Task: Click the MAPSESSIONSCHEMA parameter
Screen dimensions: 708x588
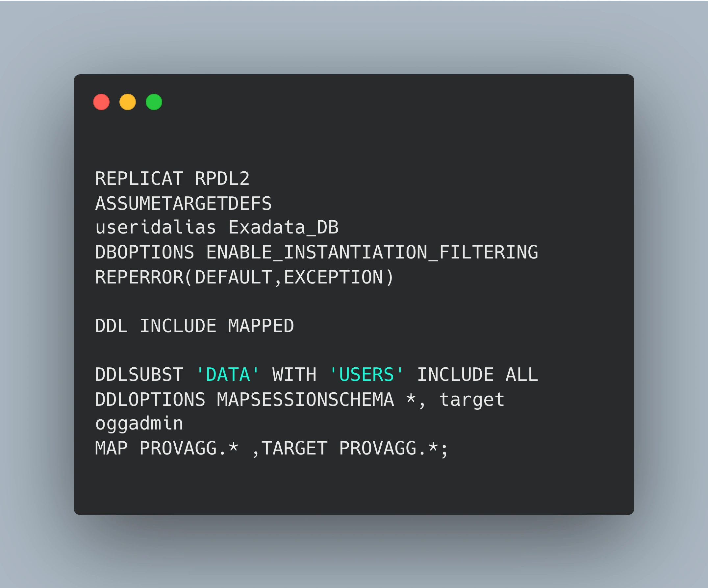Action: [x=305, y=399]
